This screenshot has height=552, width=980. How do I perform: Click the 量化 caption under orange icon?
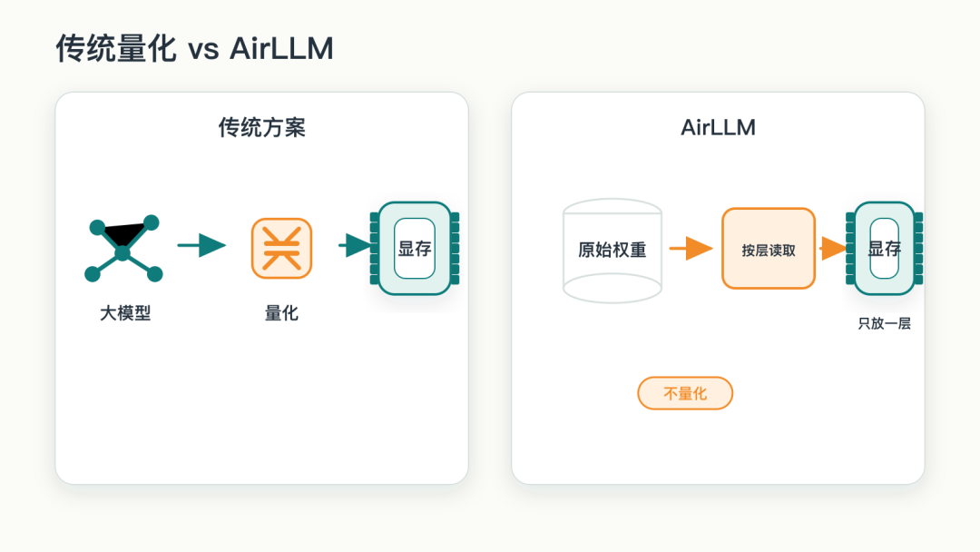pos(281,313)
